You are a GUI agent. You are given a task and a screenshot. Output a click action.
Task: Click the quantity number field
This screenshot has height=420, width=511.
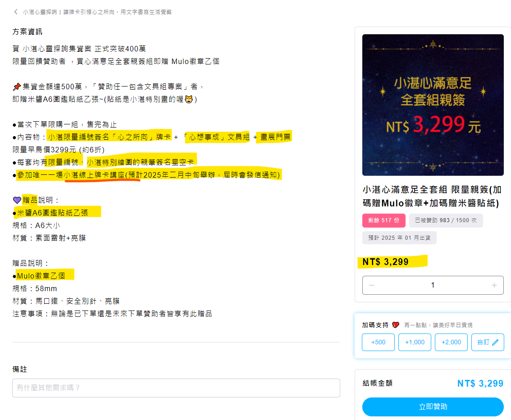[x=433, y=285]
